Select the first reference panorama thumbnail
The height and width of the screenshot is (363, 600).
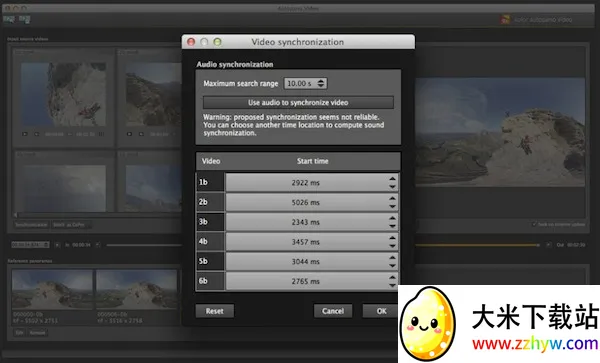pos(52,289)
